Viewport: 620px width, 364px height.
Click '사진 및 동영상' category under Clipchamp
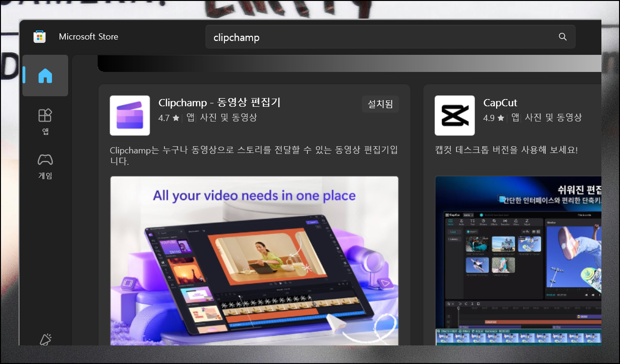228,118
